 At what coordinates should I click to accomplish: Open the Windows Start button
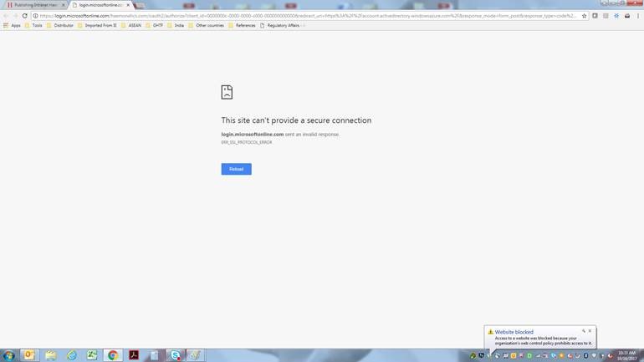pyautogui.click(x=8, y=355)
